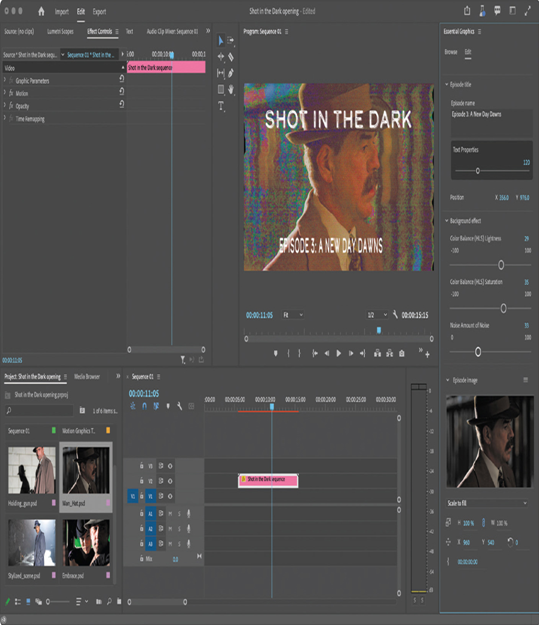Adjust the Color Balance Saturation slider
Screen dimensions: 539x625
(504, 308)
